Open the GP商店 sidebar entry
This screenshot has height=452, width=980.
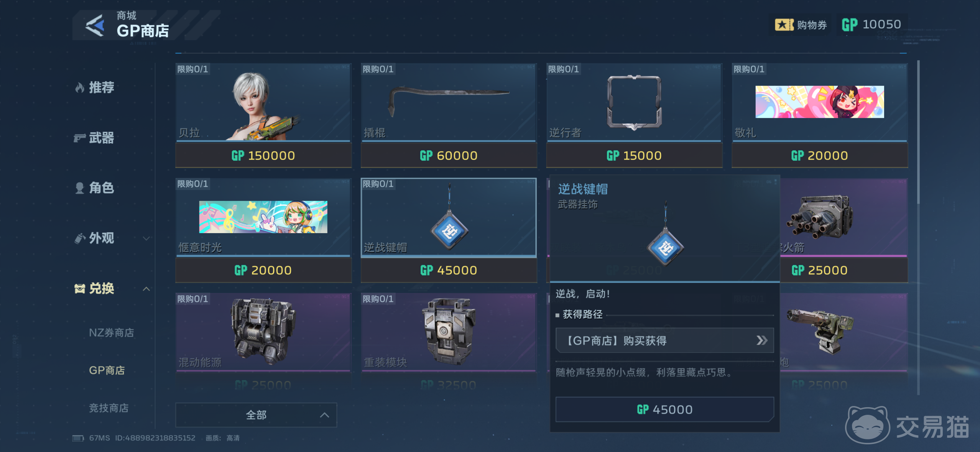pos(107,370)
